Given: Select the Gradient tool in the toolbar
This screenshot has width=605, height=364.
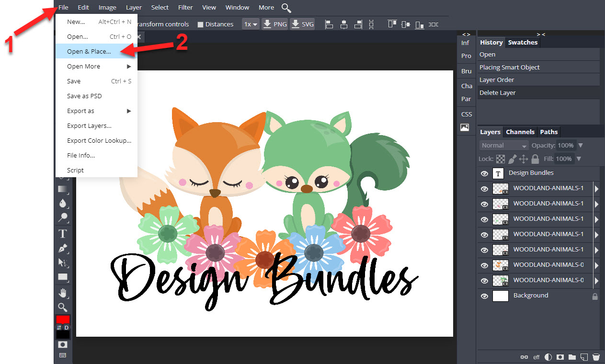Looking at the screenshot, I should [x=63, y=189].
